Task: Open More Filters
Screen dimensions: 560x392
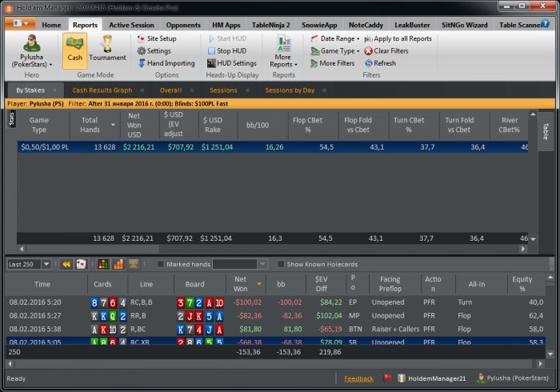Action: point(333,63)
